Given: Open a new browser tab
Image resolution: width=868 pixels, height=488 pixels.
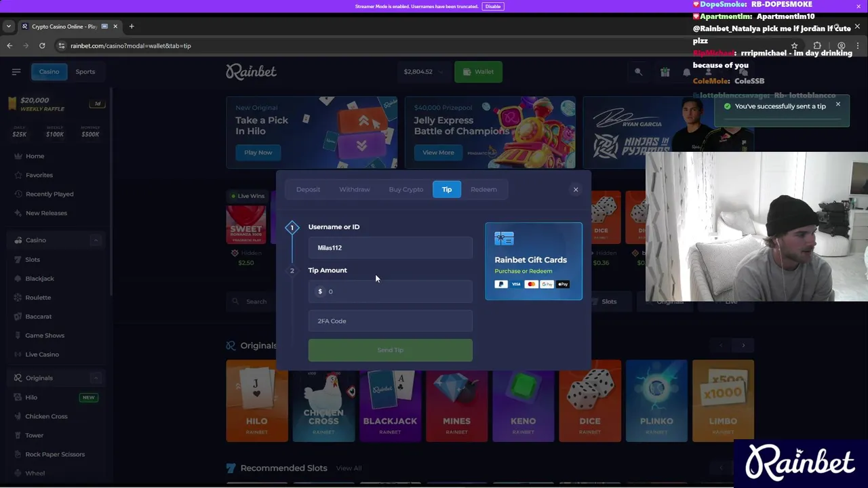Looking at the screenshot, I should coord(132,26).
